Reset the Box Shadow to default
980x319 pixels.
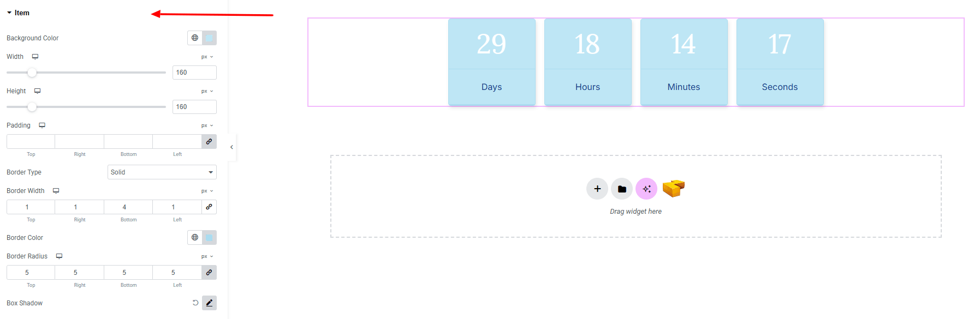195,303
